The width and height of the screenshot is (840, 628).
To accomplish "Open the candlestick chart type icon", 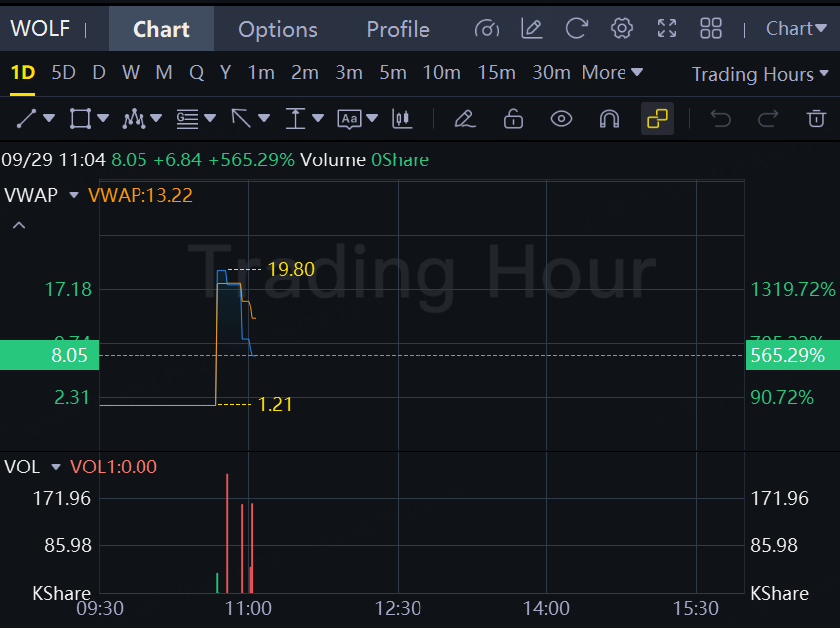I will point(402,118).
